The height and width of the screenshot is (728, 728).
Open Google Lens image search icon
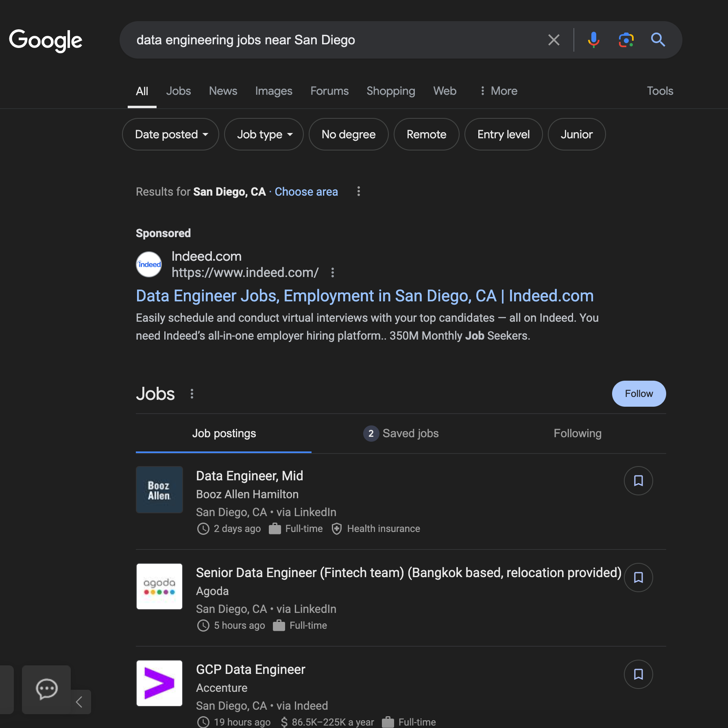tap(626, 40)
